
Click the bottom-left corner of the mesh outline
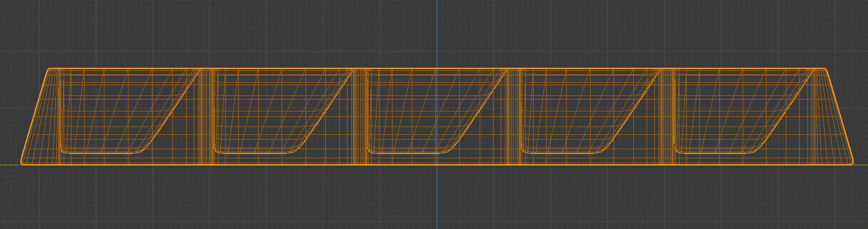click(x=23, y=162)
